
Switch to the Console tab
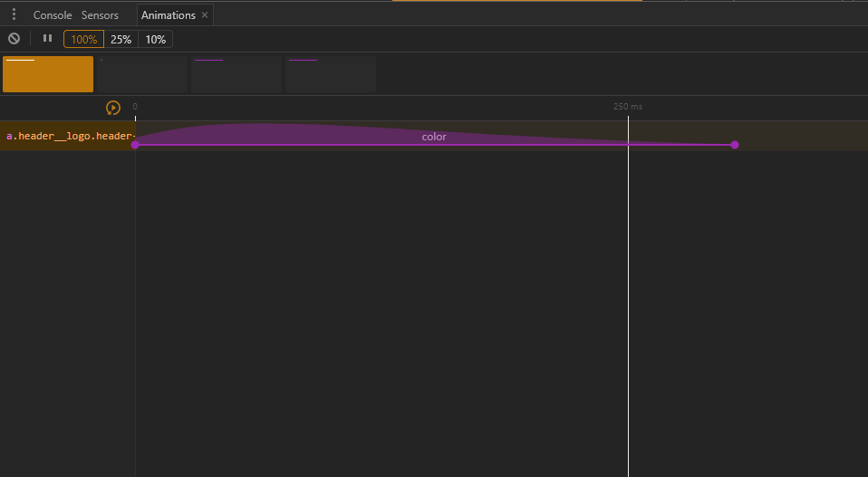point(53,14)
